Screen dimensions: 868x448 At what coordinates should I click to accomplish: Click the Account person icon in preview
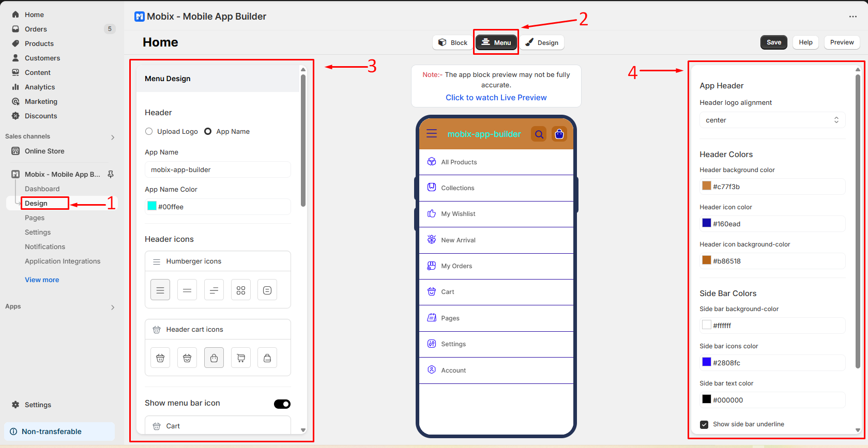tap(432, 370)
